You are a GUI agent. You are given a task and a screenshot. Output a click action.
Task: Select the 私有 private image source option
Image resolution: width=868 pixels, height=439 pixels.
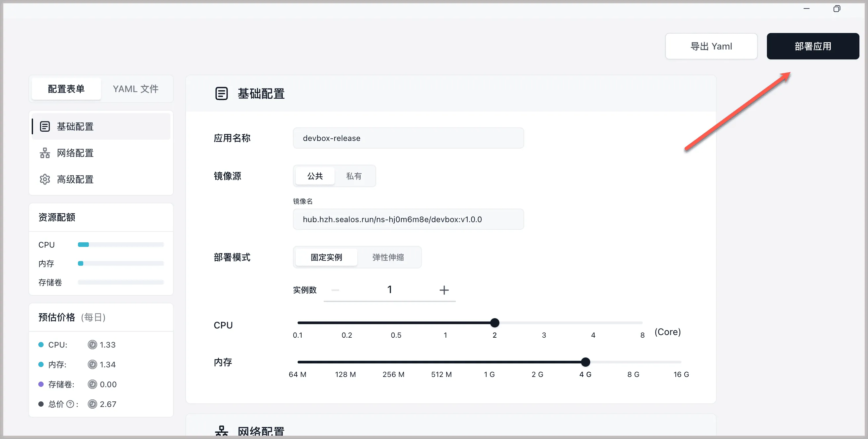[354, 176]
